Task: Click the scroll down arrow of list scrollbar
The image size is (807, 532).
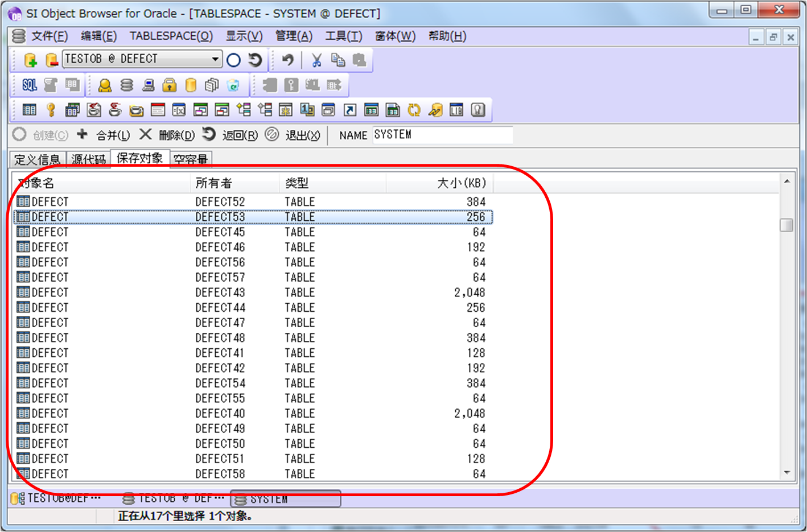Action: pos(787,472)
